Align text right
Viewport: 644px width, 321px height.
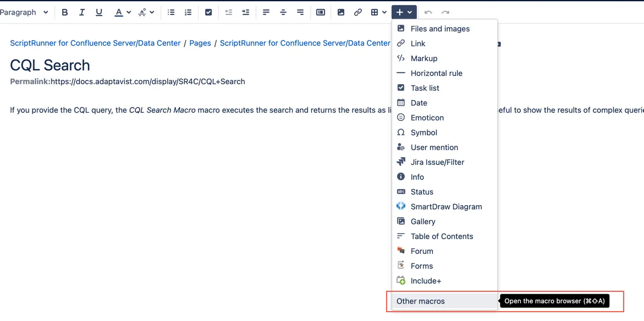click(x=300, y=12)
